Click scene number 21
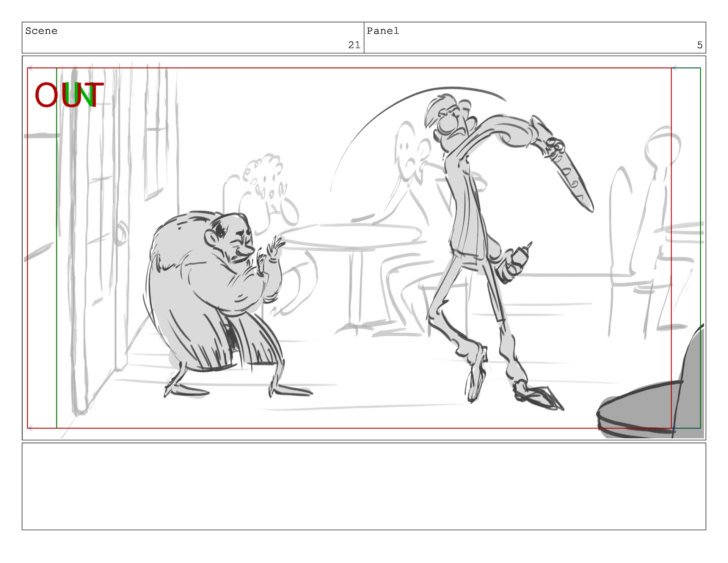Screen dimensions: 728x563 [354, 45]
